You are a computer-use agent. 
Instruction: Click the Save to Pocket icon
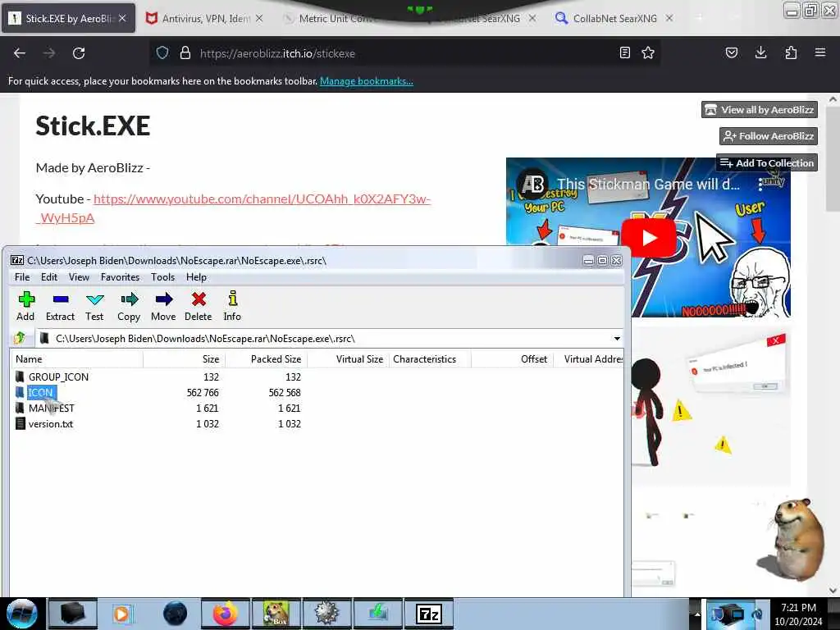(731, 52)
